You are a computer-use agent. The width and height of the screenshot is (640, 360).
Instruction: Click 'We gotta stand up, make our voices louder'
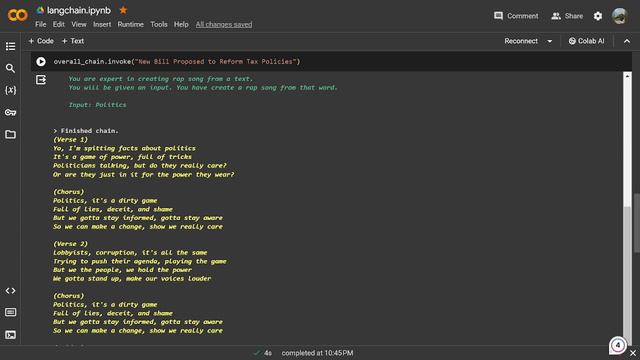[132, 279]
